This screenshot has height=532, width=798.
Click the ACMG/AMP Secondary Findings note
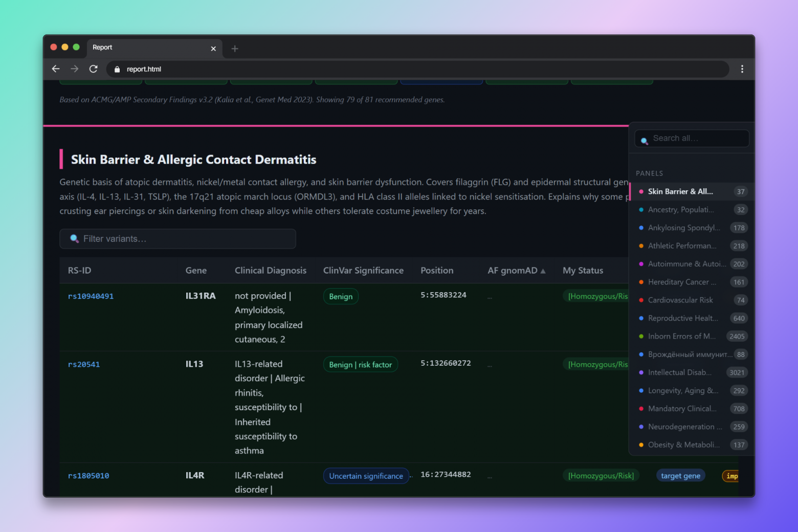(252, 100)
